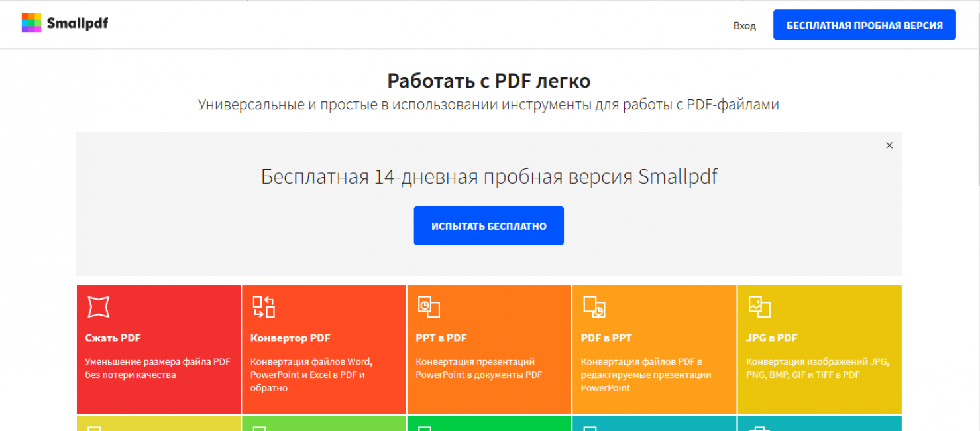
Task: Close the free trial banner with X
Action: coord(889,145)
